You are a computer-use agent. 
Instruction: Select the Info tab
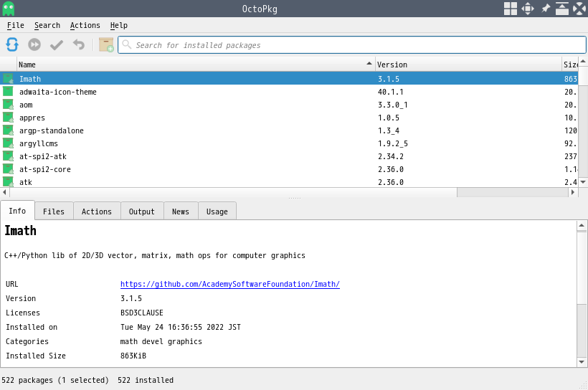[x=17, y=210]
